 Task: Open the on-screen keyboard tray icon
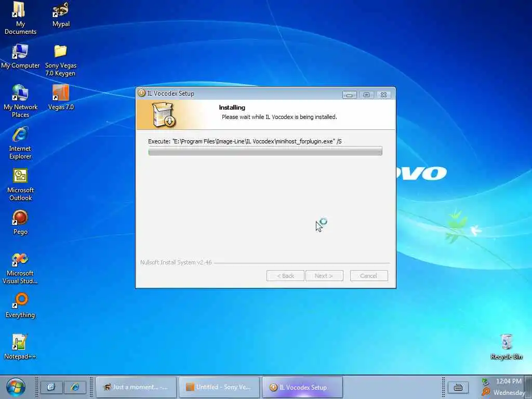point(458,387)
